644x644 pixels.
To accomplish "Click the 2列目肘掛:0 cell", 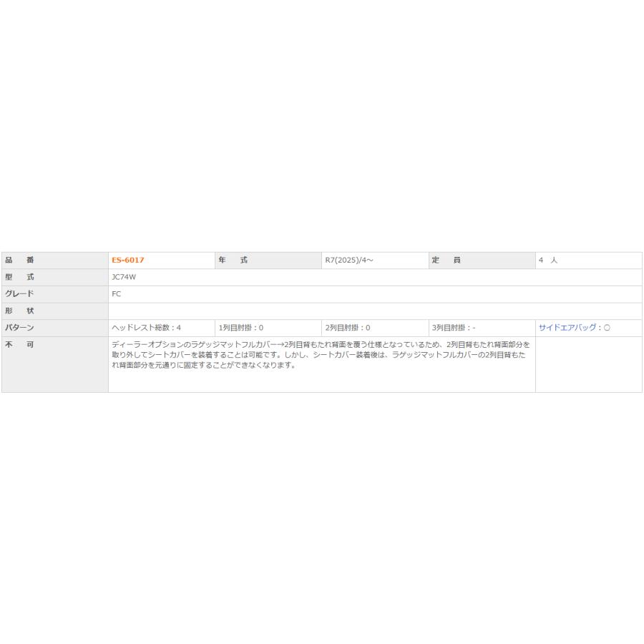I will pos(348,328).
